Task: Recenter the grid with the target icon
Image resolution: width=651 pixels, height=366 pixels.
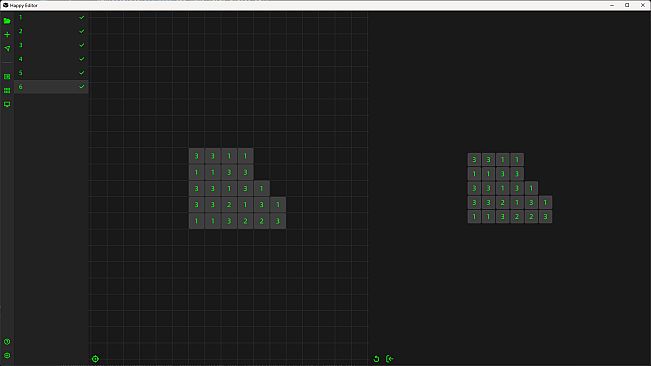Action: click(x=95, y=359)
